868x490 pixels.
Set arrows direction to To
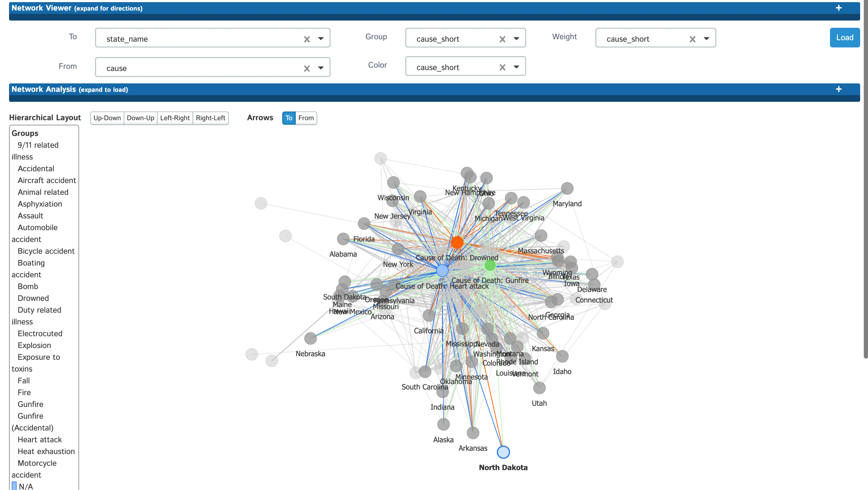[289, 118]
